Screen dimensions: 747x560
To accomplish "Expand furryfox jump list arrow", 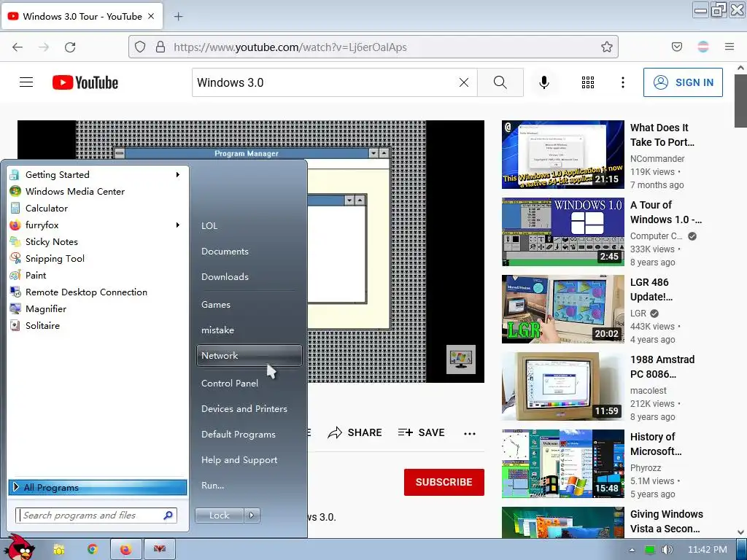I will click(178, 225).
